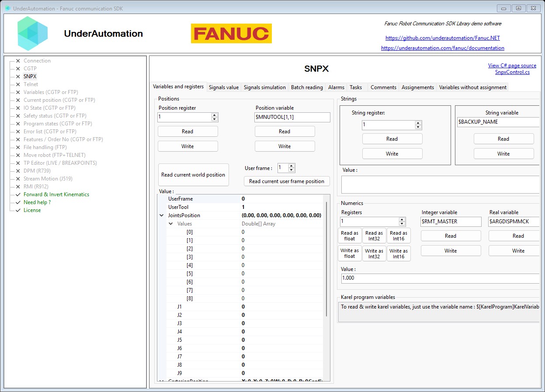545x392 pixels.
Task: Click Write as Int16 button
Action: (x=399, y=253)
